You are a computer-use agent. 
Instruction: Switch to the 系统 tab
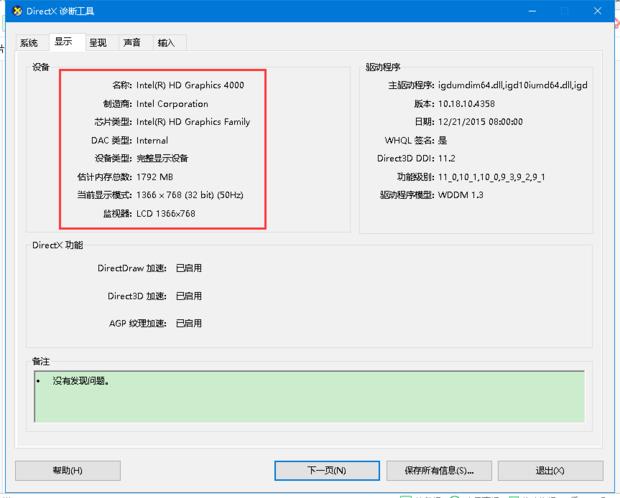[29, 43]
